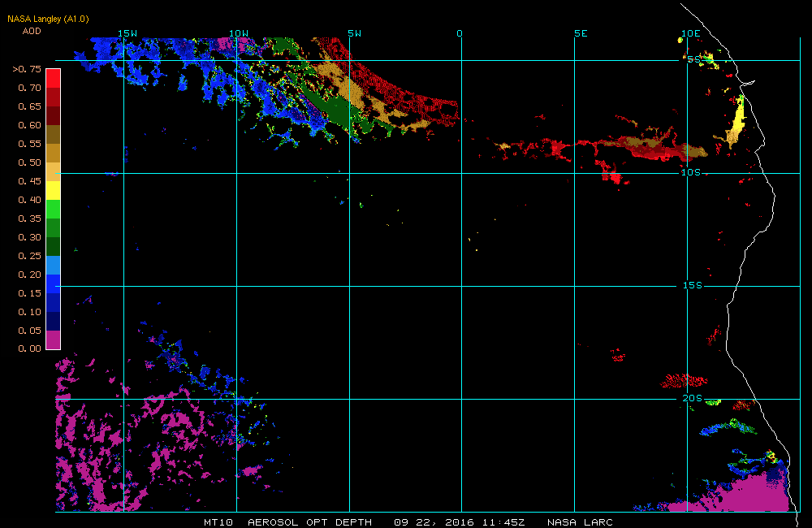Select the 0.50 legend value label

(x=29, y=162)
